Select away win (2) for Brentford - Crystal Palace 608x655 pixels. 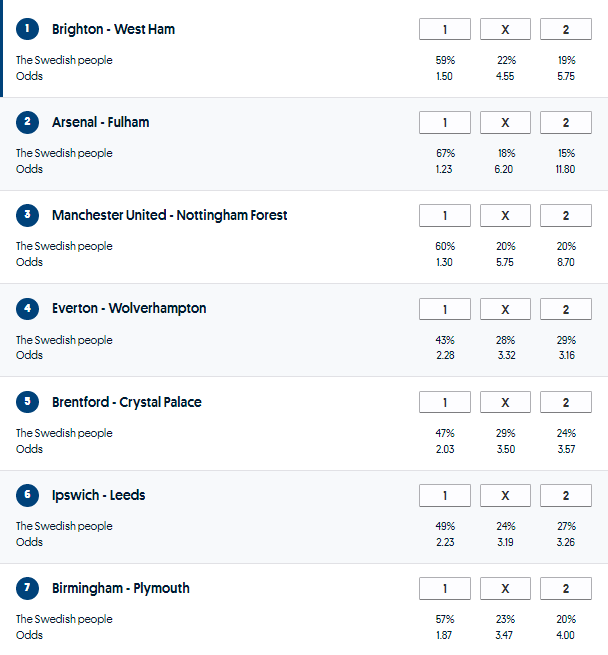(x=566, y=402)
